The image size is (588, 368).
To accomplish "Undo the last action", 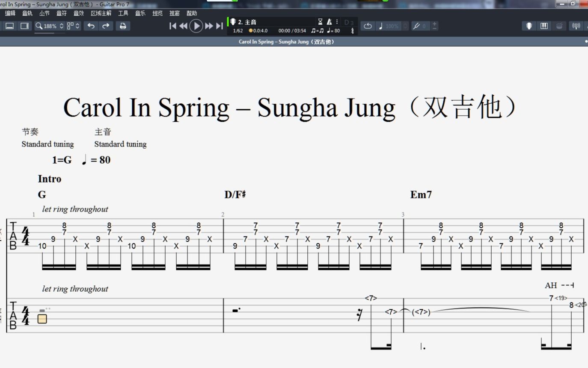I will coord(91,26).
